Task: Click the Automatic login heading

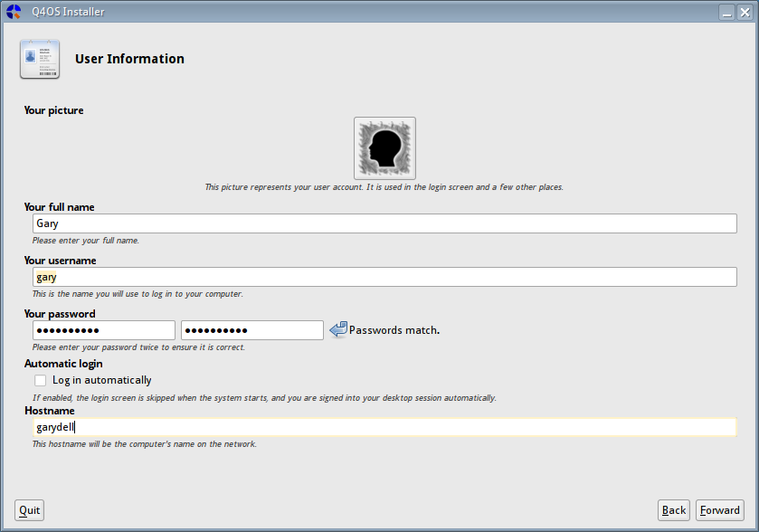Action: coord(63,364)
